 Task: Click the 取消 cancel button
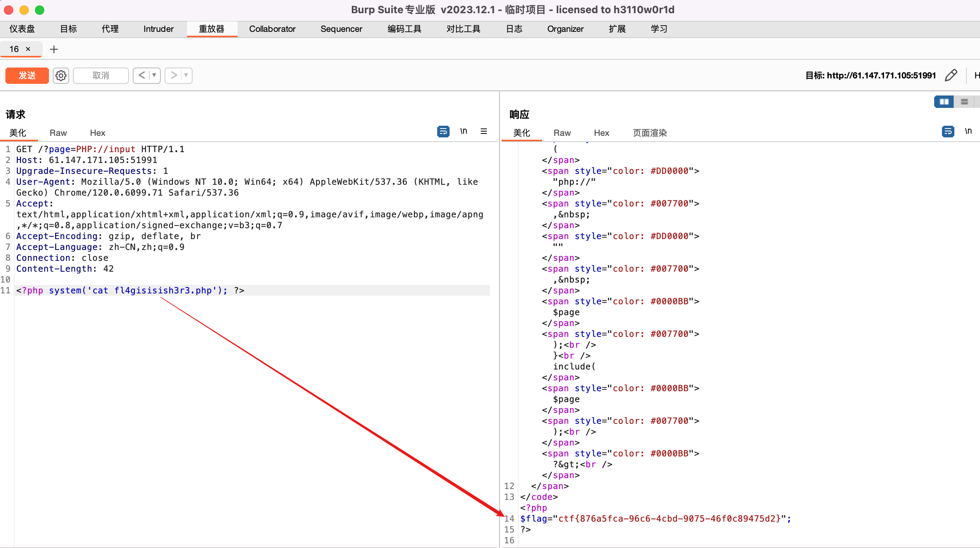tap(100, 75)
